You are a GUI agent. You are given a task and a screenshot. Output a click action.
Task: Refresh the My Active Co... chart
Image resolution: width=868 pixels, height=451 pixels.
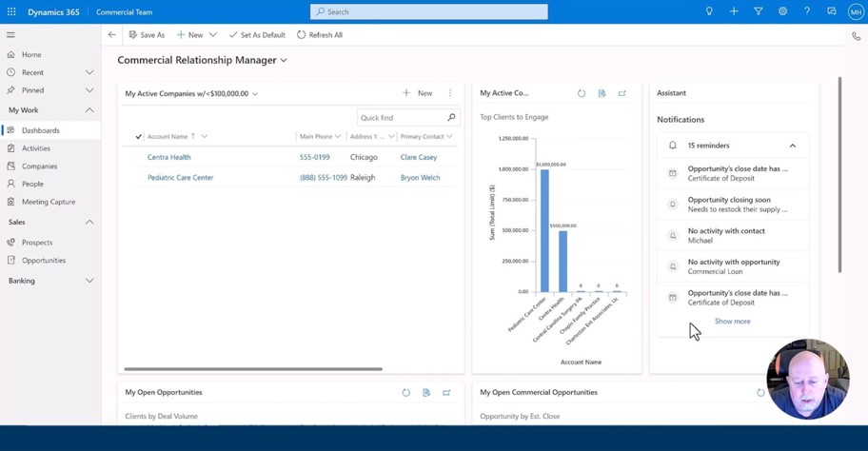582,93
